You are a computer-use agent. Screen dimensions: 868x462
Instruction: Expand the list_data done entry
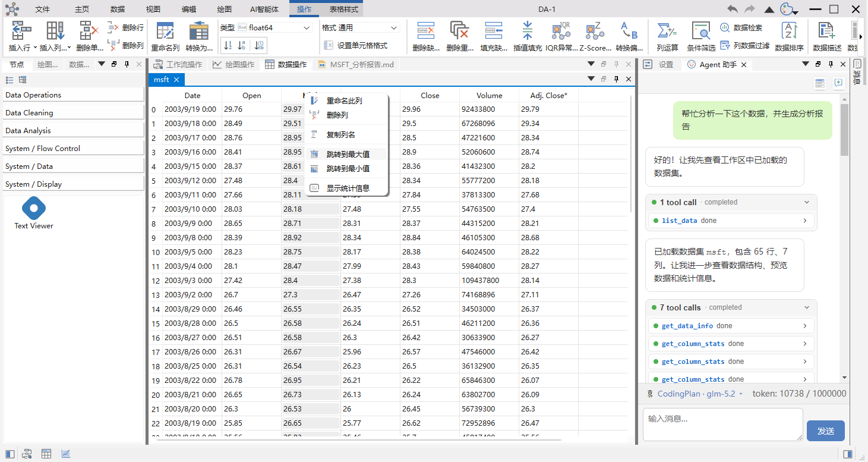point(731,221)
